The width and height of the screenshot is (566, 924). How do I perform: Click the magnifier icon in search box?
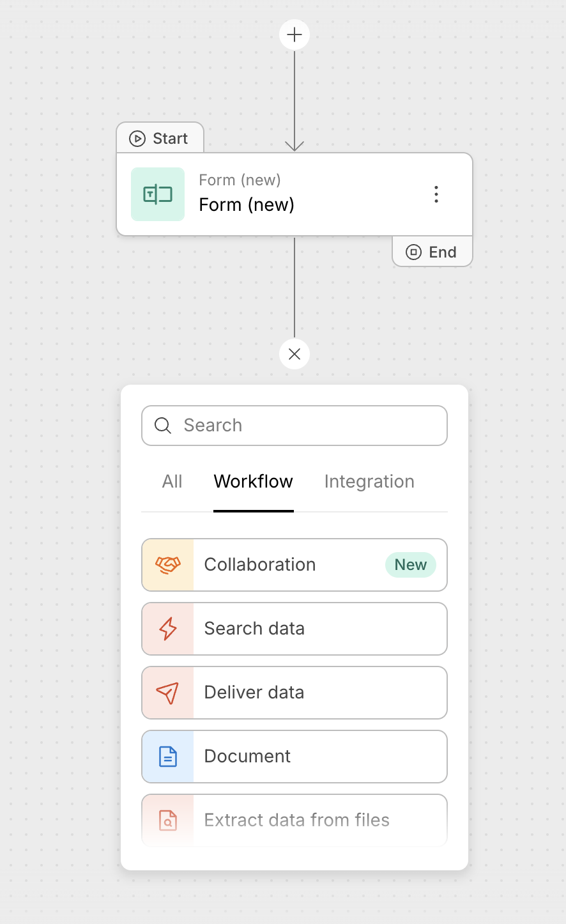click(x=163, y=426)
